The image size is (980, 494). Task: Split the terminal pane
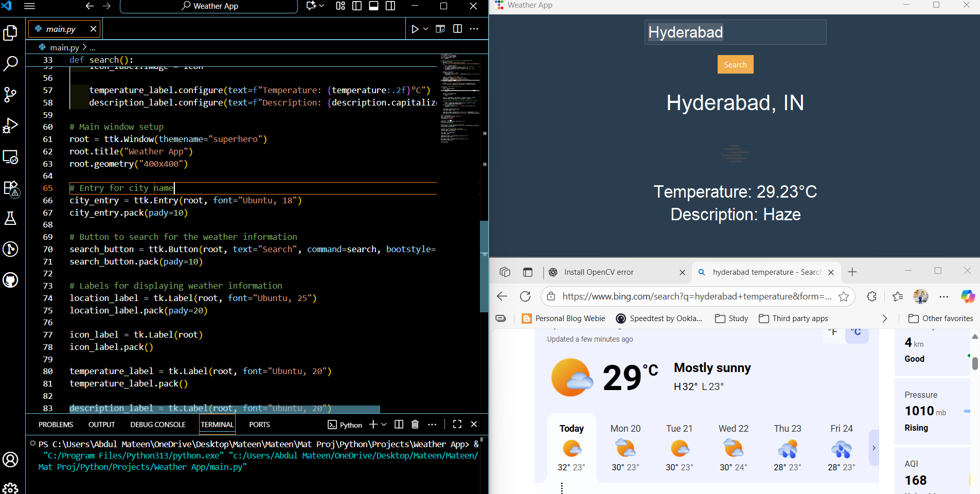pos(398,425)
